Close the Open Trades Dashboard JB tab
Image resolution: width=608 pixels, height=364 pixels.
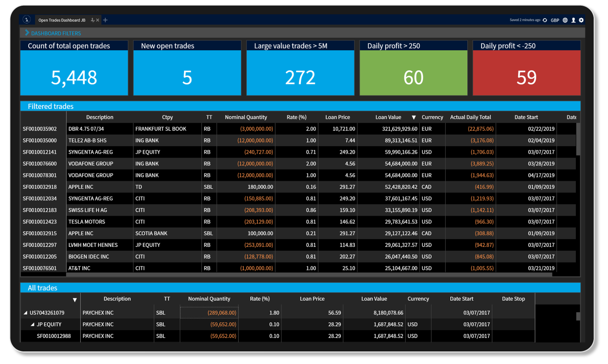[x=98, y=20]
